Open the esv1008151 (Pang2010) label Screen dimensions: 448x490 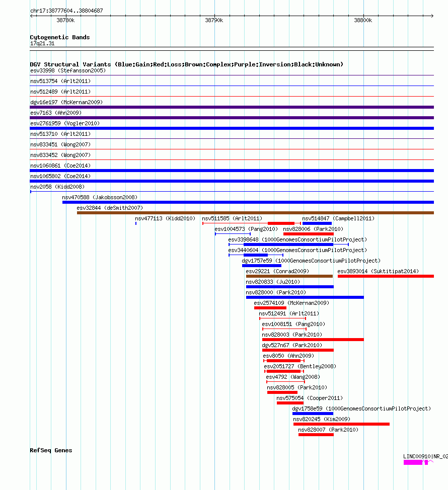pos(293,324)
